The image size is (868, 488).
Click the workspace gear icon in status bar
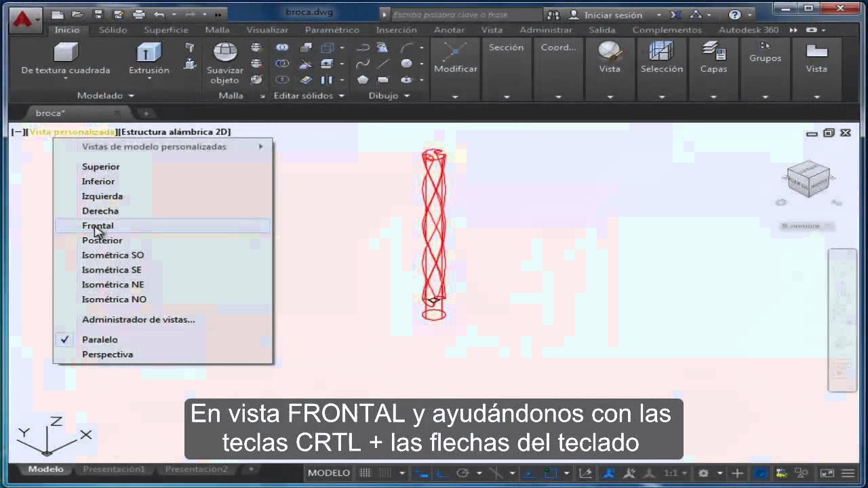coord(703,473)
